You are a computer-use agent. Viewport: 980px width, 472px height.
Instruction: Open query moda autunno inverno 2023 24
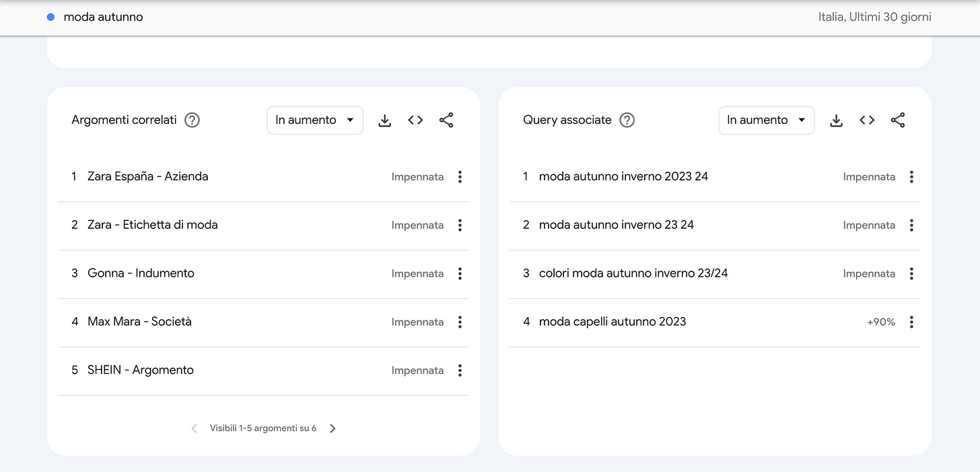623,177
